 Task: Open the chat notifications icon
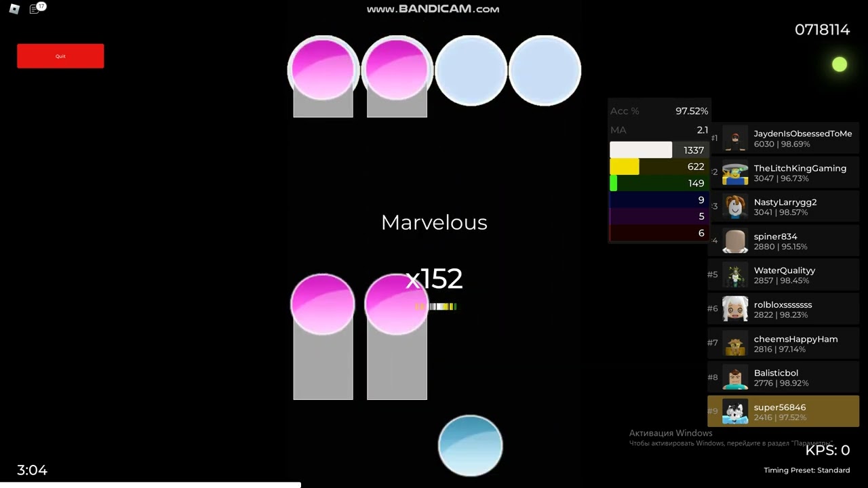coord(35,9)
